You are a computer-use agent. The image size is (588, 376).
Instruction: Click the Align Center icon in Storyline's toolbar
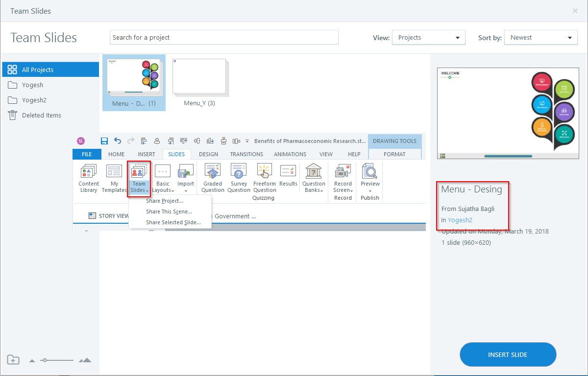coord(157,141)
